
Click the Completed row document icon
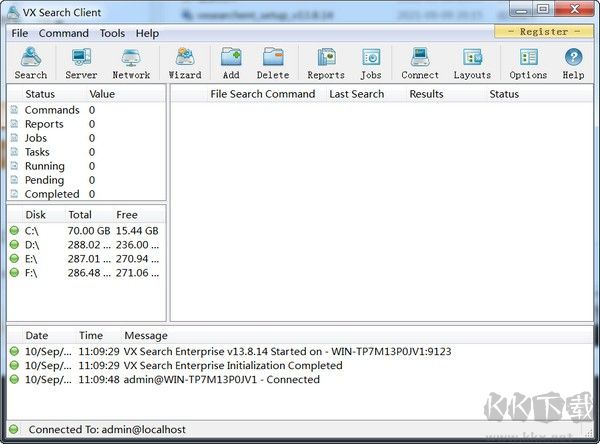14,194
